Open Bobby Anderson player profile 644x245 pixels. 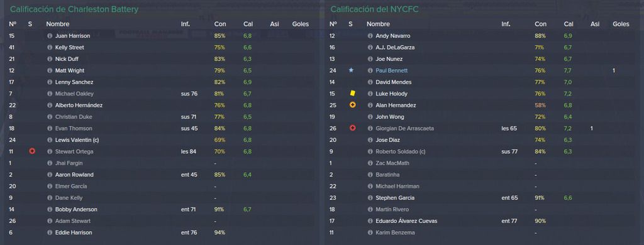[76, 209]
